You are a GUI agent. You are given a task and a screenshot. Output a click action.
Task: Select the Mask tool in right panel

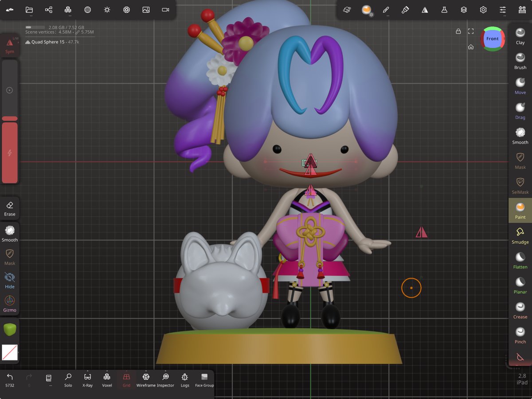520,160
